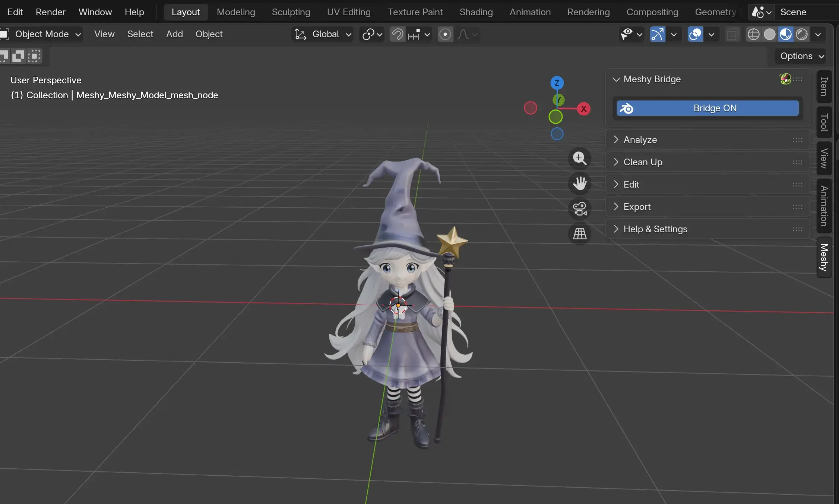
Task: Open the Modeling workspace tab
Action: pyautogui.click(x=236, y=12)
